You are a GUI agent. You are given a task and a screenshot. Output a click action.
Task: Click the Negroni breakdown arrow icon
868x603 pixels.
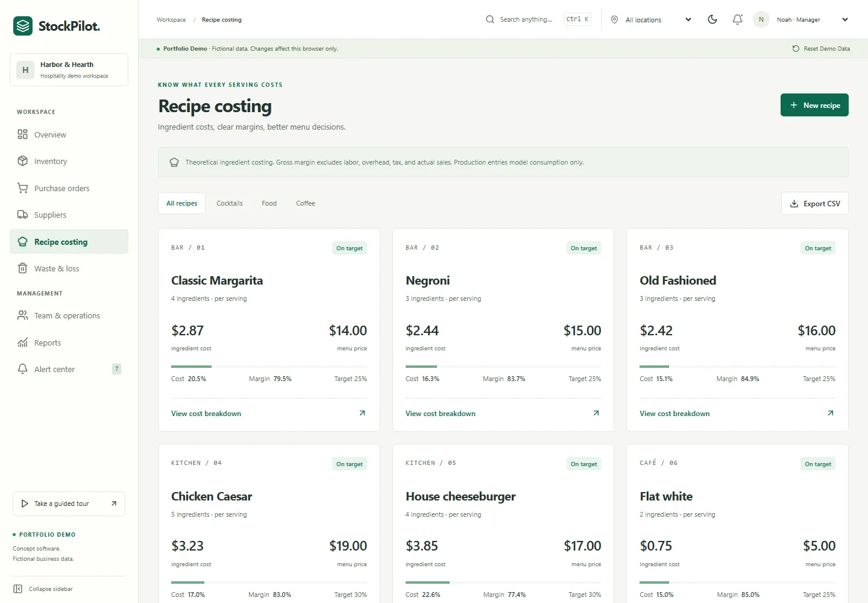click(596, 413)
